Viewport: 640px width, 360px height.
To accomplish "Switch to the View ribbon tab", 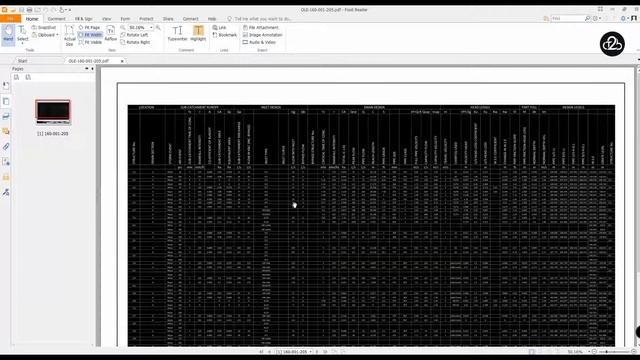I will (x=107, y=19).
